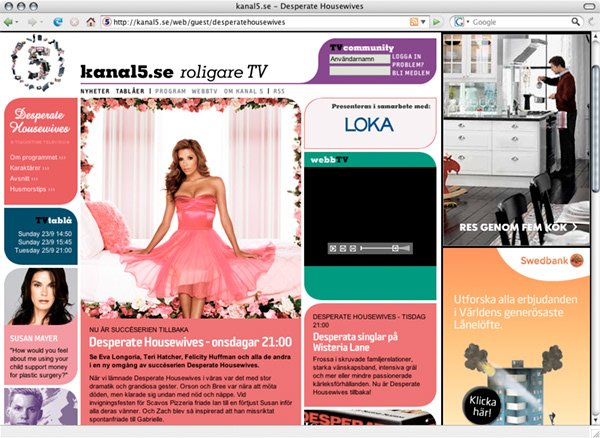600x438 pixels.
Task: Open the Avsnitt link
Action: click(24, 179)
